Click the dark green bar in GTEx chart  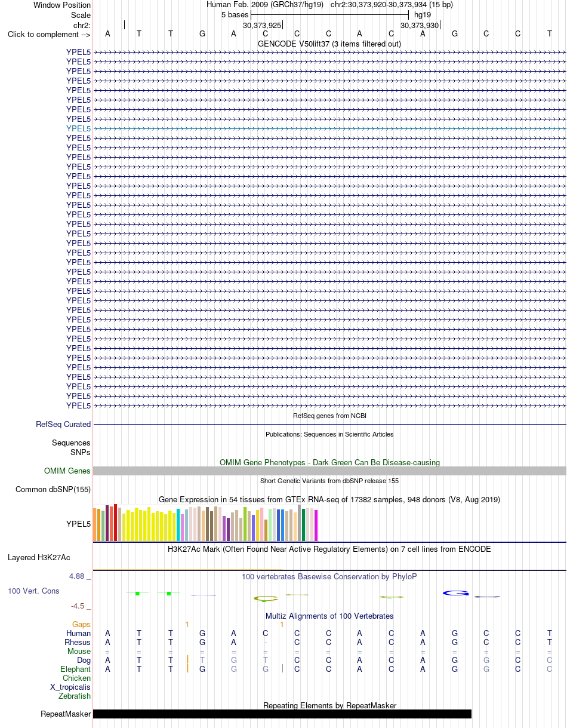click(304, 525)
